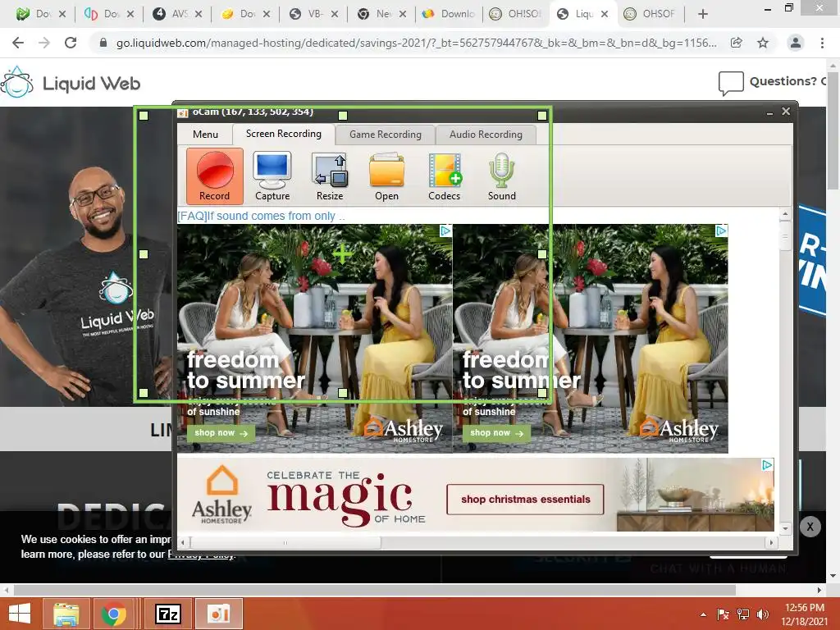Click oCam ad panel scroll down arrow
The image size is (840, 630).
[x=785, y=528]
